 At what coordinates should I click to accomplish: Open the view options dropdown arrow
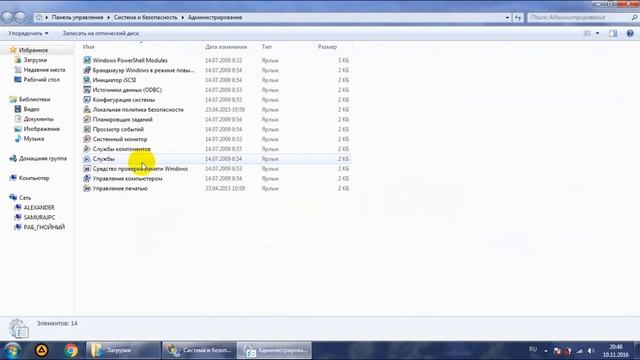598,33
